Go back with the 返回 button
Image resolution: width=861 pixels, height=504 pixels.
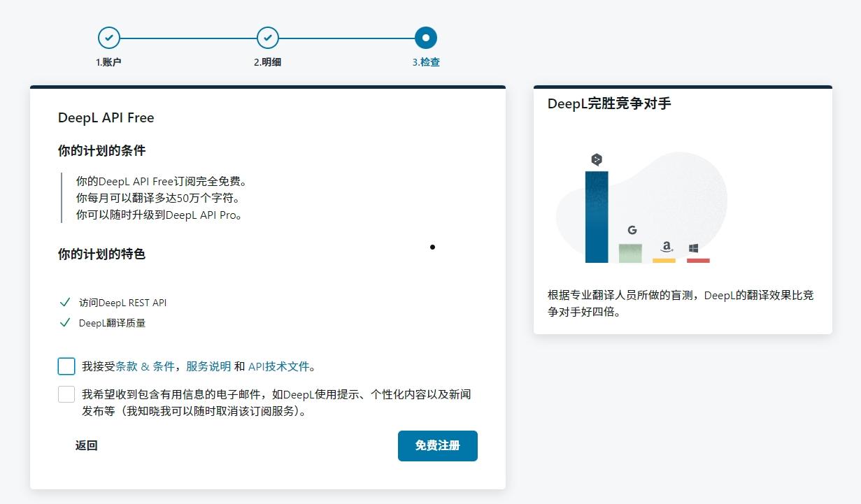pos(87,446)
